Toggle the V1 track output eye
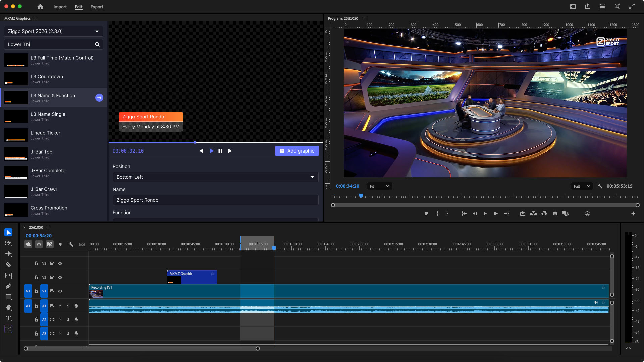 tap(60, 291)
